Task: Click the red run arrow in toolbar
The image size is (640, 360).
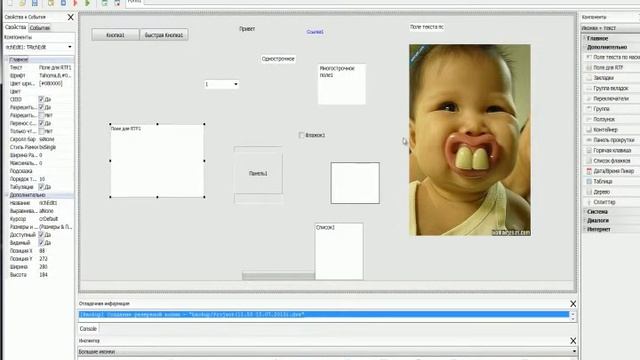Action: [x=75, y=3]
